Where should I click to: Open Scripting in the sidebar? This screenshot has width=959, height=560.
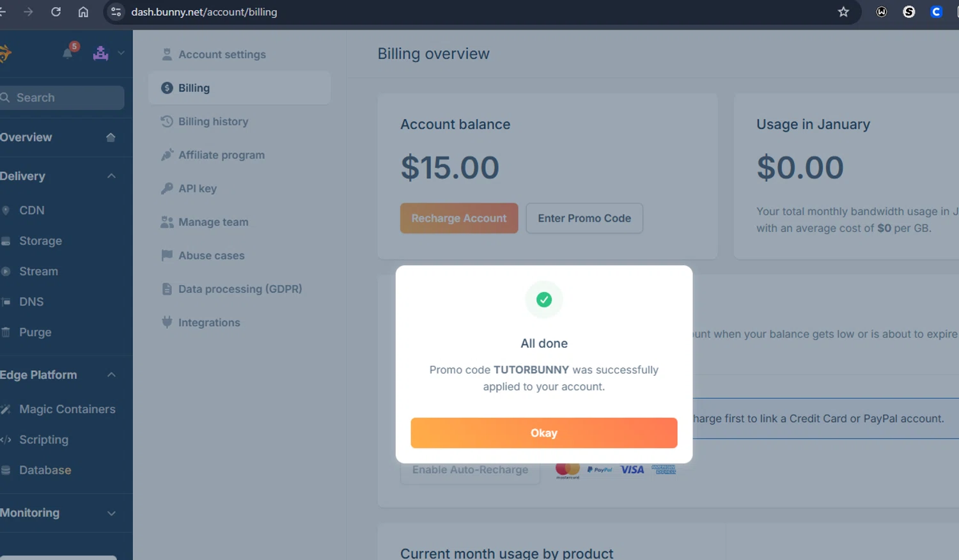[x=43, y=440]
